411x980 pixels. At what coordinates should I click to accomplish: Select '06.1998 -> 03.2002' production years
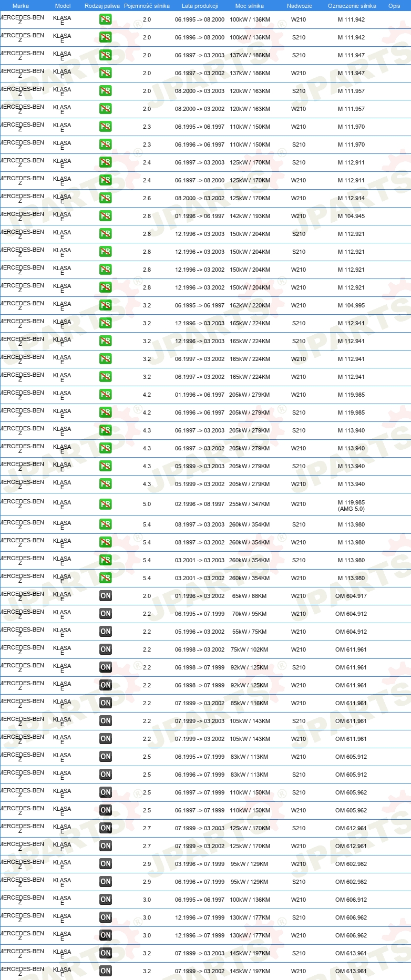pos(200,649)
